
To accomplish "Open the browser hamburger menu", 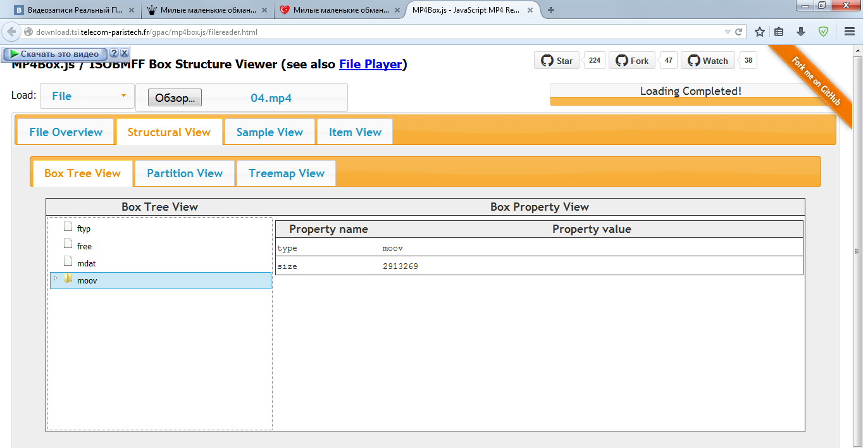I will [x=850, y=32].
